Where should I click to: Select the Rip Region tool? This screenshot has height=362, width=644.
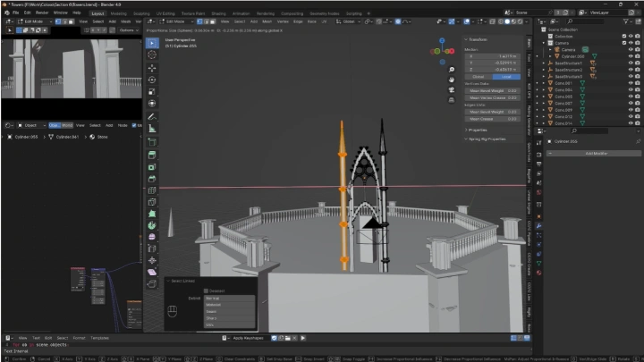[x=152, y=283]
